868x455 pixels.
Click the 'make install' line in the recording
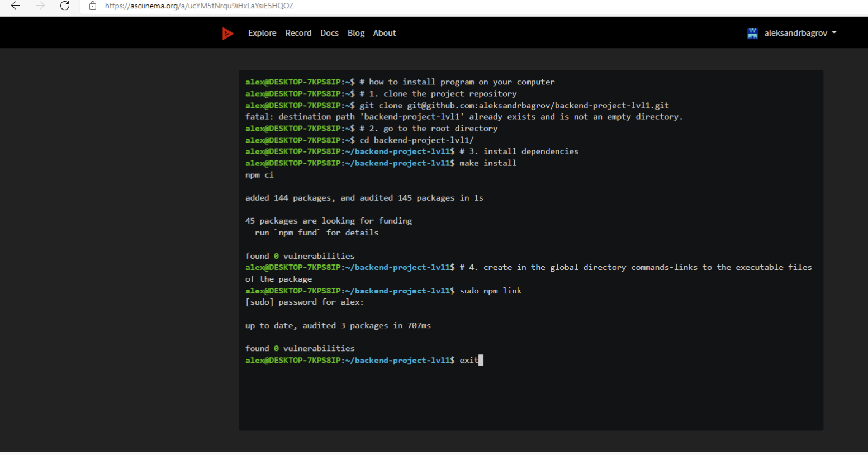[x=491, y=163]
